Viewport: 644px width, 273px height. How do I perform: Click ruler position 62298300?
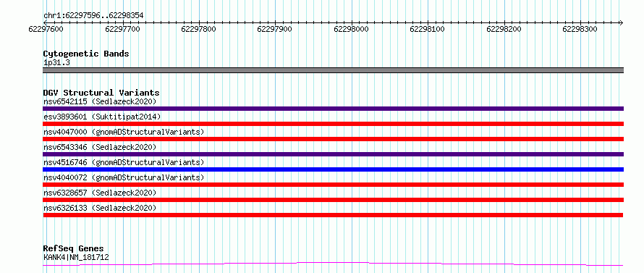[580, 29]
